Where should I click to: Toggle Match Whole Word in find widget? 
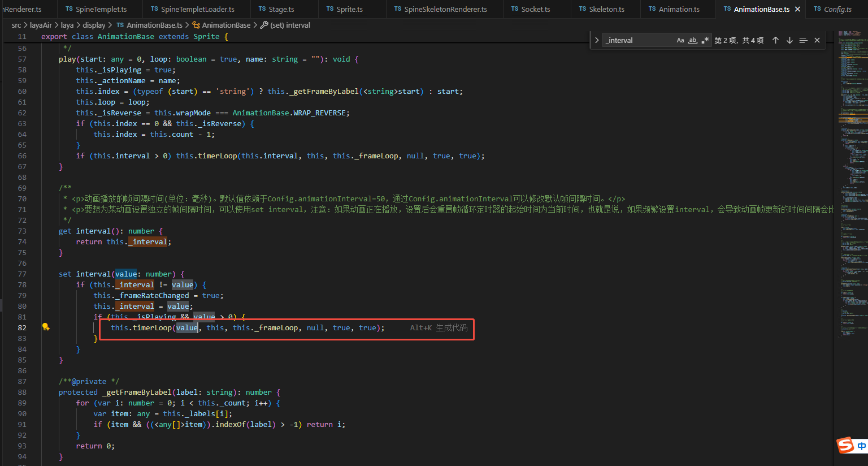point(693,40)
